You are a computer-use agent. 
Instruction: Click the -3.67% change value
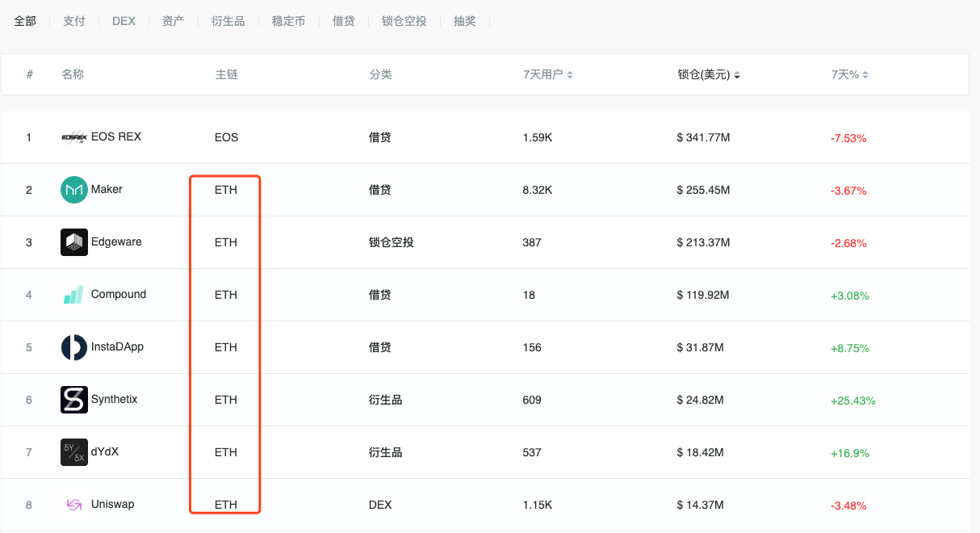(x=848, y=191)
